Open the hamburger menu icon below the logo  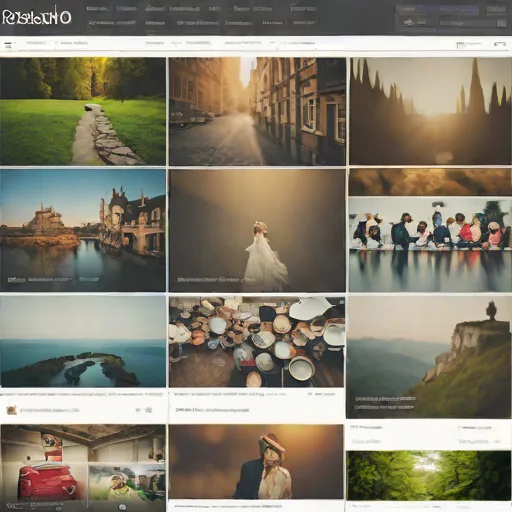click(x=8, y=45)
